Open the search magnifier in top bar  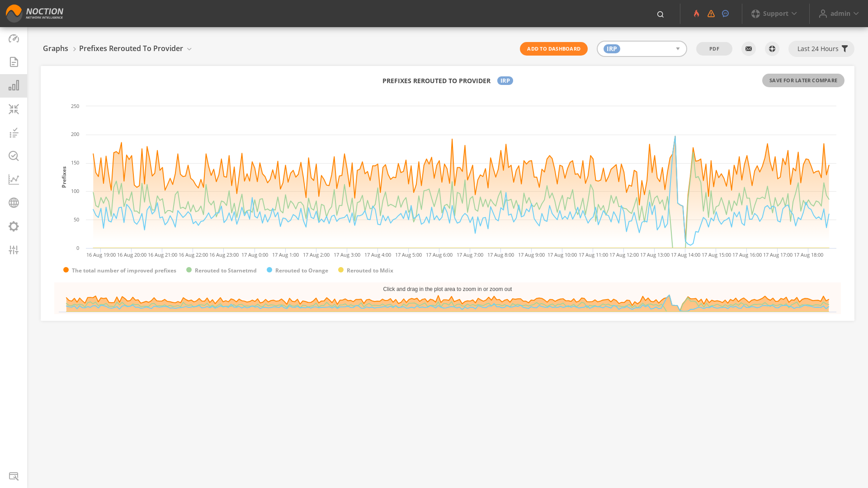tap(660, 14)
